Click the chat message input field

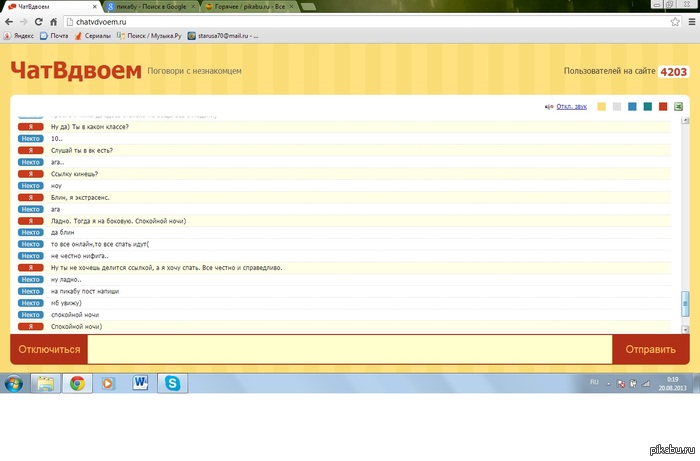click(x=350, y=349)
